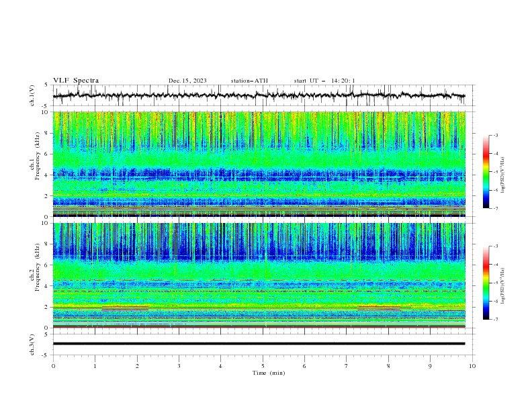Select the "station=ATH" header label

[x=249, y=81]
